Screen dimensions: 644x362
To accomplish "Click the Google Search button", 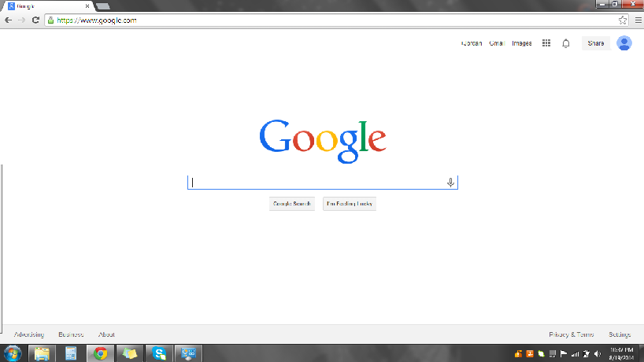I will coord(292,204).
